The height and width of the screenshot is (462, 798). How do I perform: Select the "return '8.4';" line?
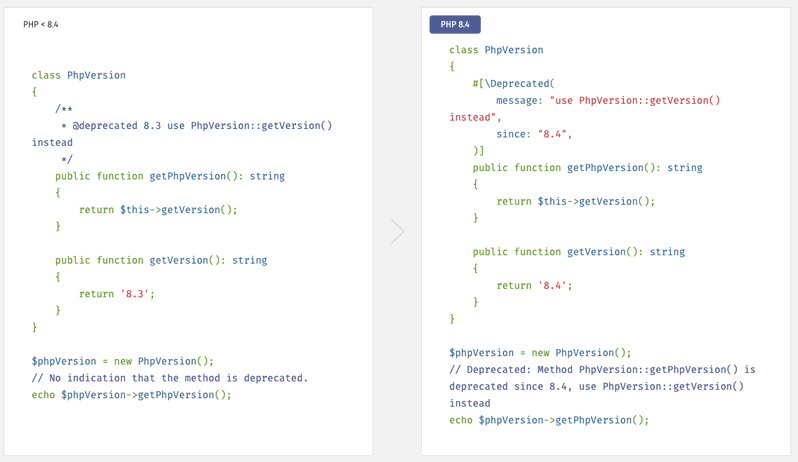click(x=534, y=285)
